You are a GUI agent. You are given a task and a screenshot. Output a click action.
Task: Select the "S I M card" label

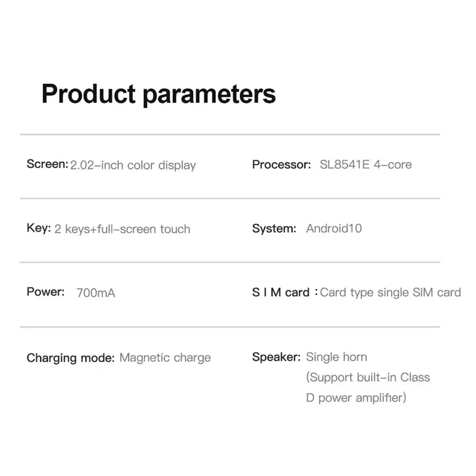coord(281,292)
